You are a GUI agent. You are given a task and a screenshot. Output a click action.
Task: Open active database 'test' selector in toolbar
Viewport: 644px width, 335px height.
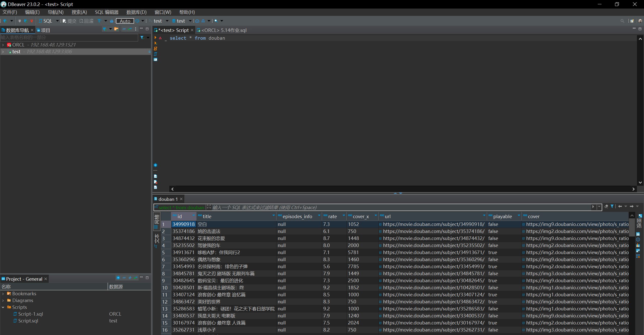(182, 21)
